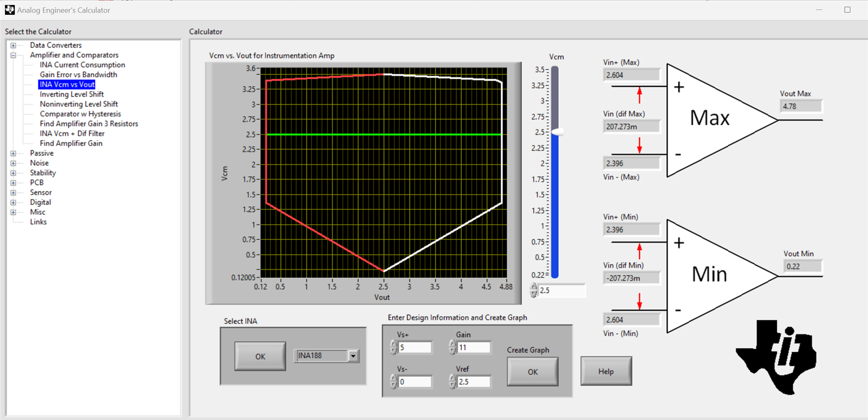Select INA Current Consumption calculator
Viewport: 868px width, 420px height.
coord(82,65)
